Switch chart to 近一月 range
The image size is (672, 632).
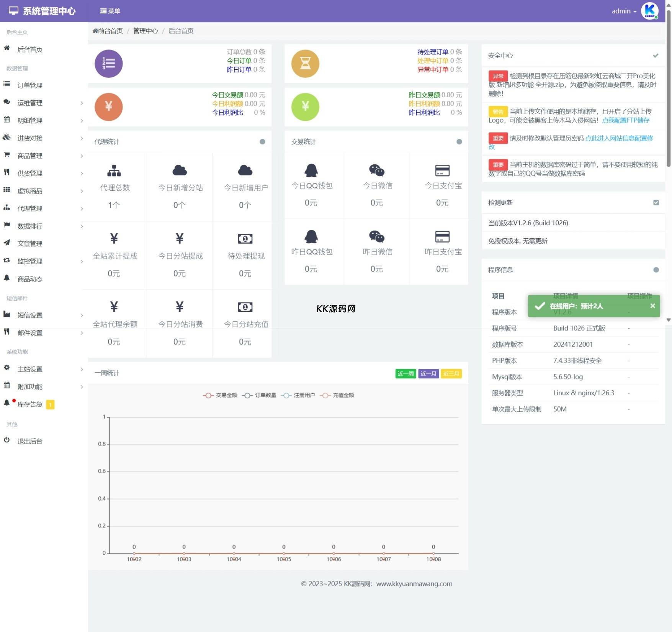tap(428, 373)
